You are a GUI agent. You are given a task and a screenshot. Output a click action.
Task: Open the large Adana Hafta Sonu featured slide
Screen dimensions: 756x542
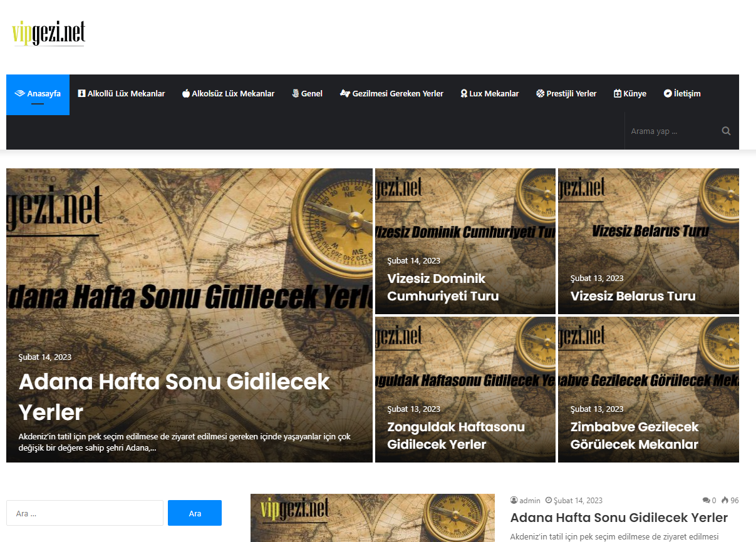coord(189,315)
